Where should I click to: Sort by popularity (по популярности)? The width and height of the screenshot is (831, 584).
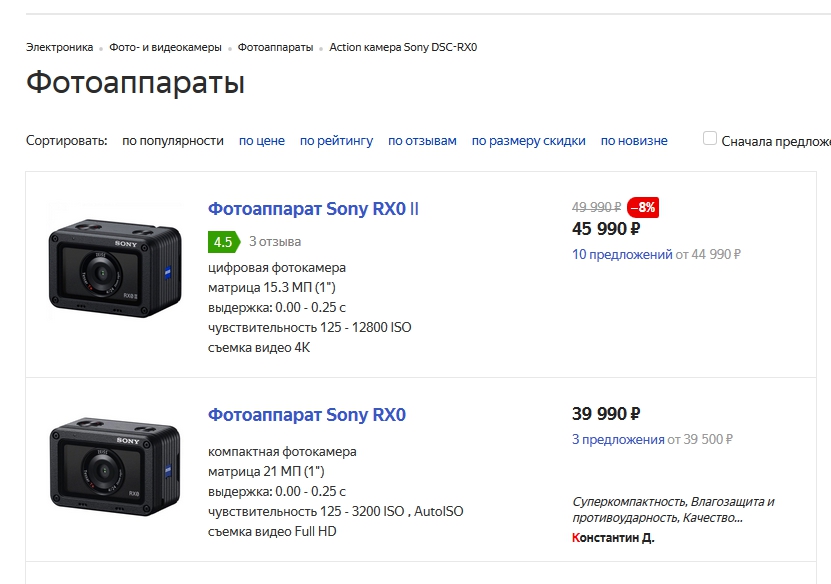point(173,141)
